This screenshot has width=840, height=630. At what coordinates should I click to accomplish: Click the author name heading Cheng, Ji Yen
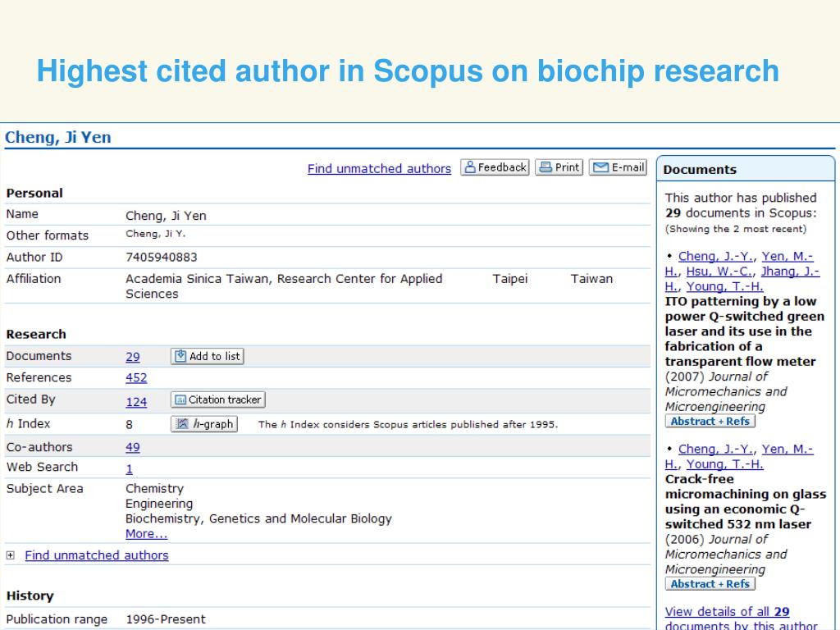(x=58, y=137)
